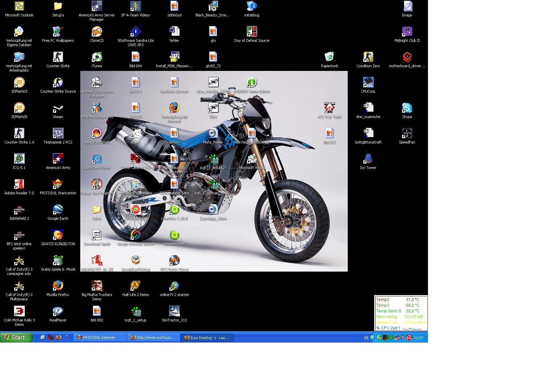Open the Papierkorb recycle bin
This screenshot has width=548, height=392.
pyautogui.click(x=329, y=58)
